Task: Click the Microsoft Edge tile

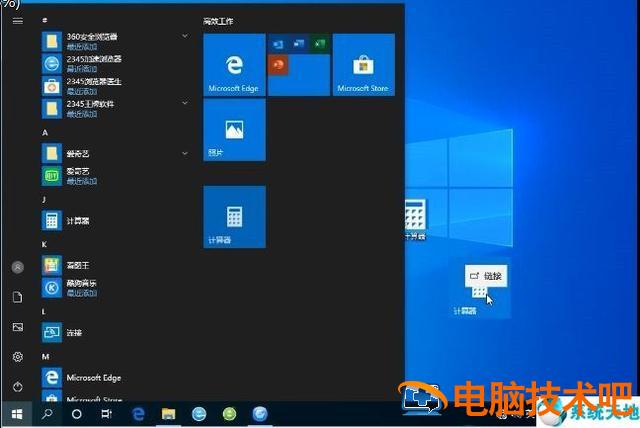Action: tap(234, 65)
